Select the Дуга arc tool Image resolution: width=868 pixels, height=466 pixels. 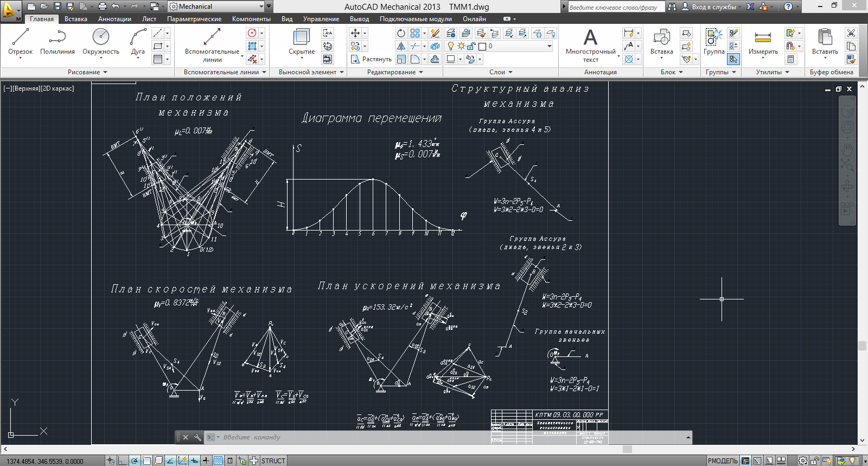138,42
